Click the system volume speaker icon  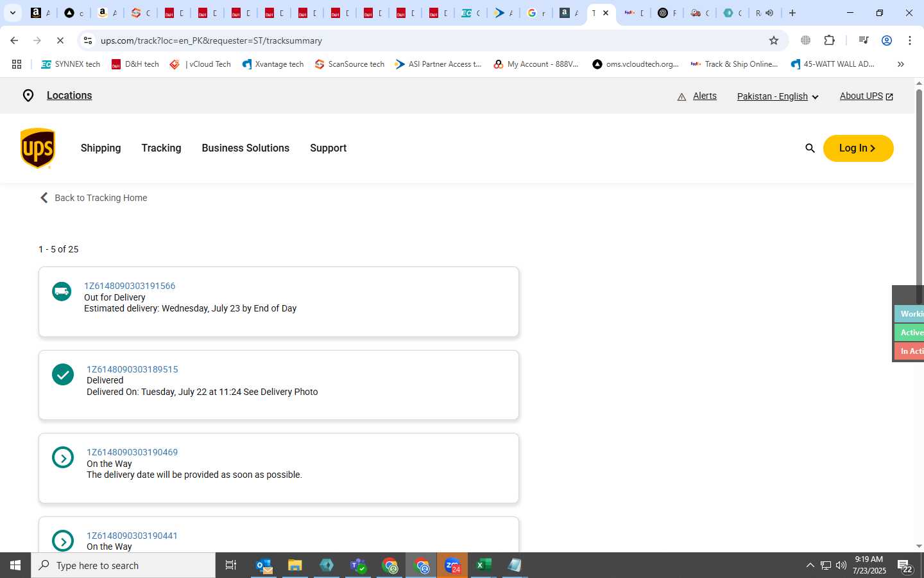[x=841, y=566]
